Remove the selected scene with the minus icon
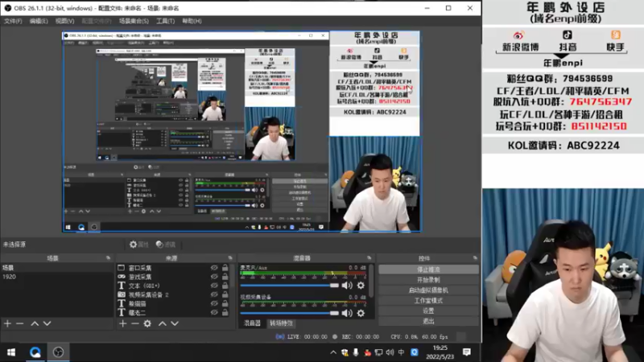 pyautogui.click(x=19, y=323)
